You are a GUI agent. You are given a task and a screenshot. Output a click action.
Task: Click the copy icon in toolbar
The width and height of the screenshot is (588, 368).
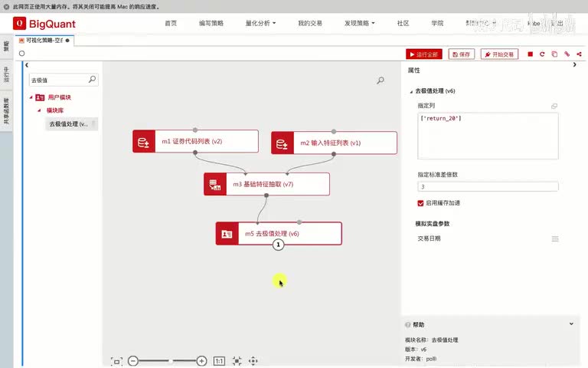pyautogui.click(x=554, y=54)
